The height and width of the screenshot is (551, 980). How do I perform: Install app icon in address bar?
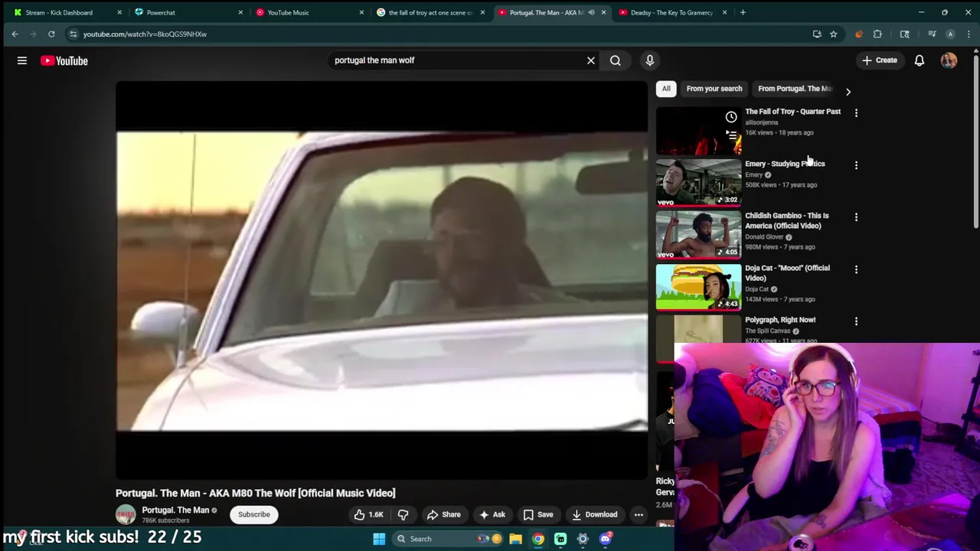[x=817, y=34]
